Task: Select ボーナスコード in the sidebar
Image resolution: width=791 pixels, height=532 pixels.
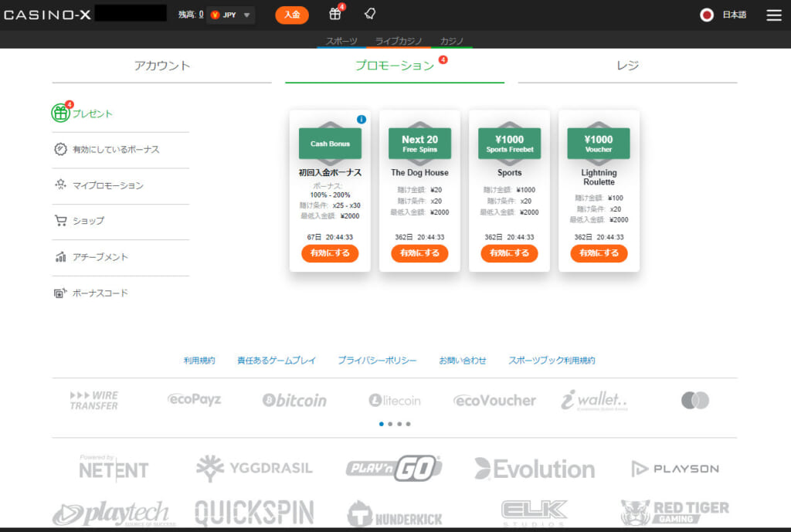Action: coord(100,293)
